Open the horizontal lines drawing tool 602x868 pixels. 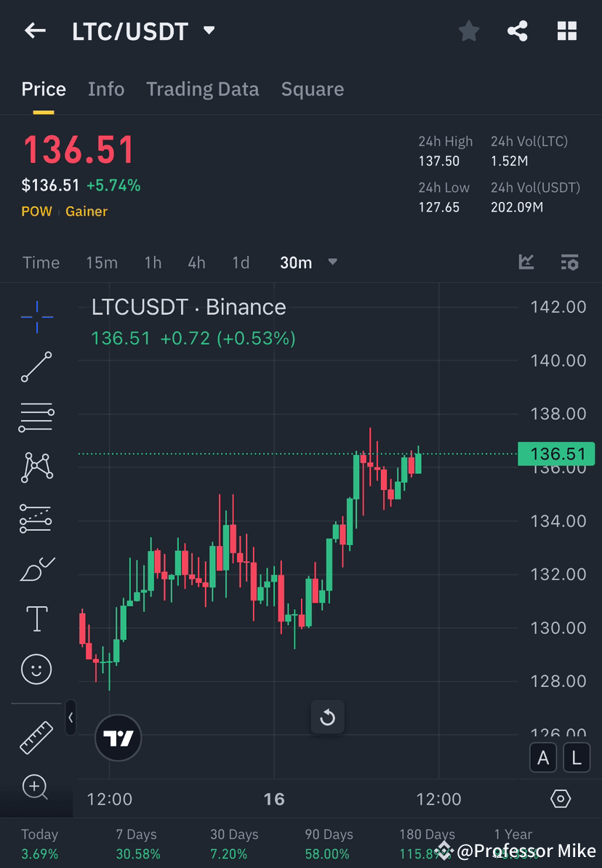click(36, 417)
